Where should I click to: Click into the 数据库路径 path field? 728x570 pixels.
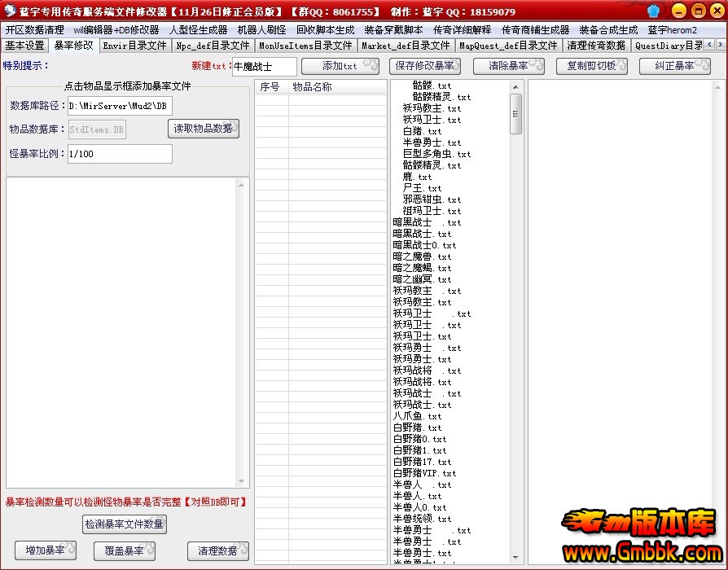coord(120,106)
